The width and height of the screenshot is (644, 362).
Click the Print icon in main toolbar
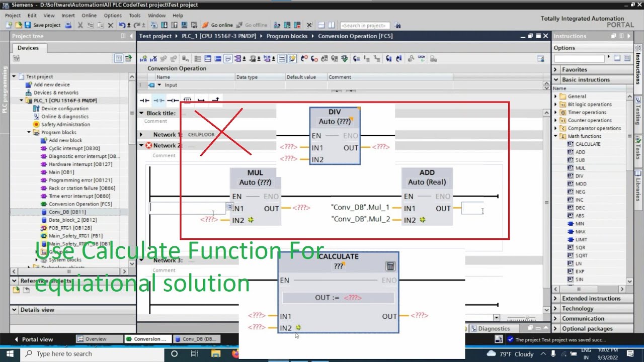(68, 25)
